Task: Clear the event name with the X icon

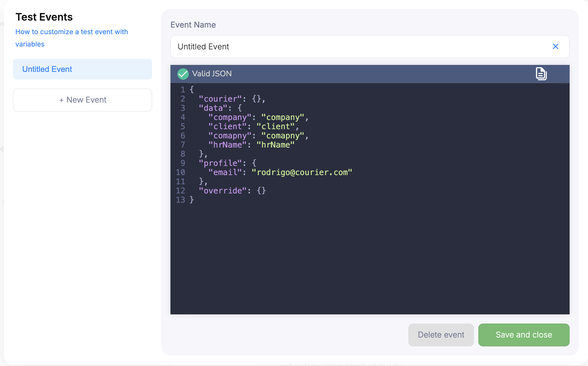Action: (555, 47)
